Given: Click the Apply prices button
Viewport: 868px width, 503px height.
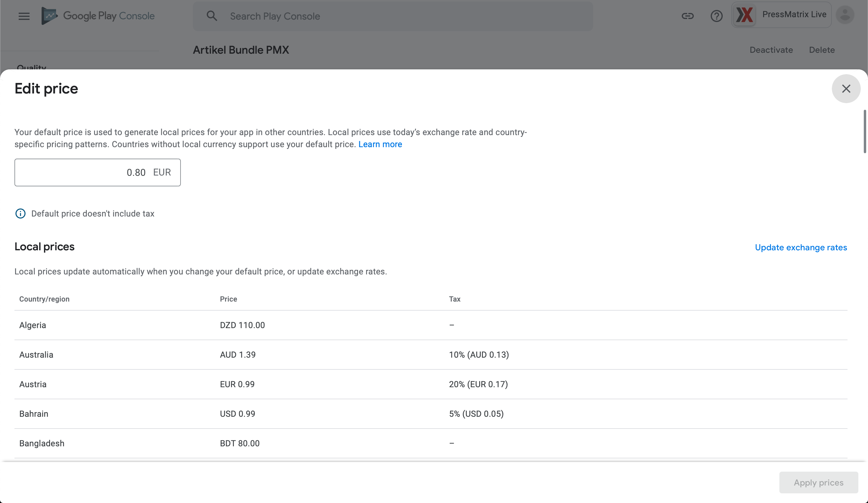Looking at the screenshot, I should tap(818, 482).
